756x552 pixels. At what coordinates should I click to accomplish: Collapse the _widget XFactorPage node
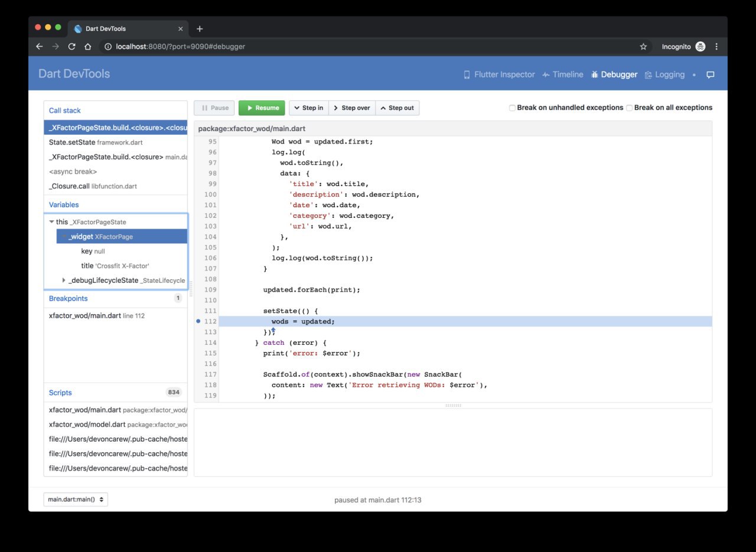pyautogui.click(x=64, y=236)
